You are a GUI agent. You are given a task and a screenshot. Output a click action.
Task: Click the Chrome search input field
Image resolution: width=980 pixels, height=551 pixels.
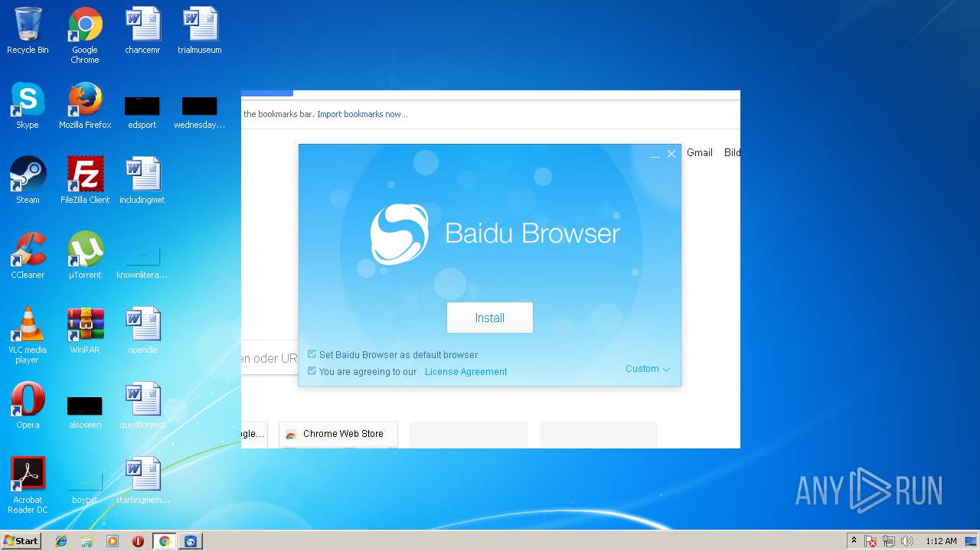[270, 358]
